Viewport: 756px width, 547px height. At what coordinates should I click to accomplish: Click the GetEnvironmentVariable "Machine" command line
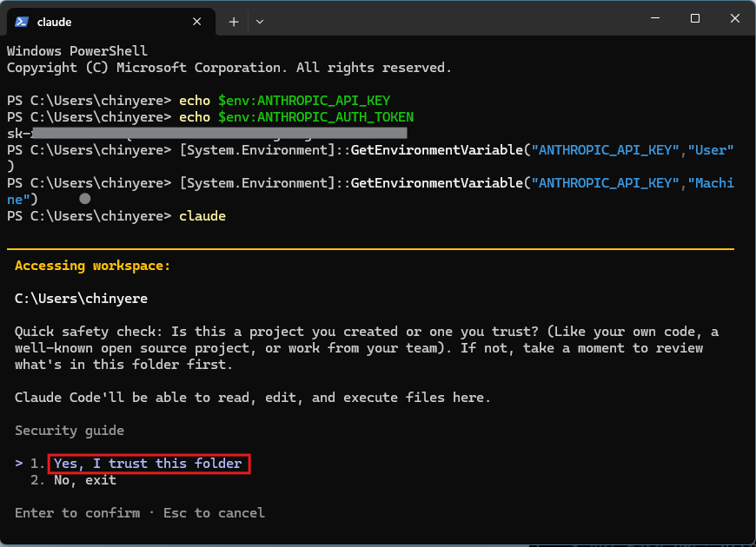370,191
